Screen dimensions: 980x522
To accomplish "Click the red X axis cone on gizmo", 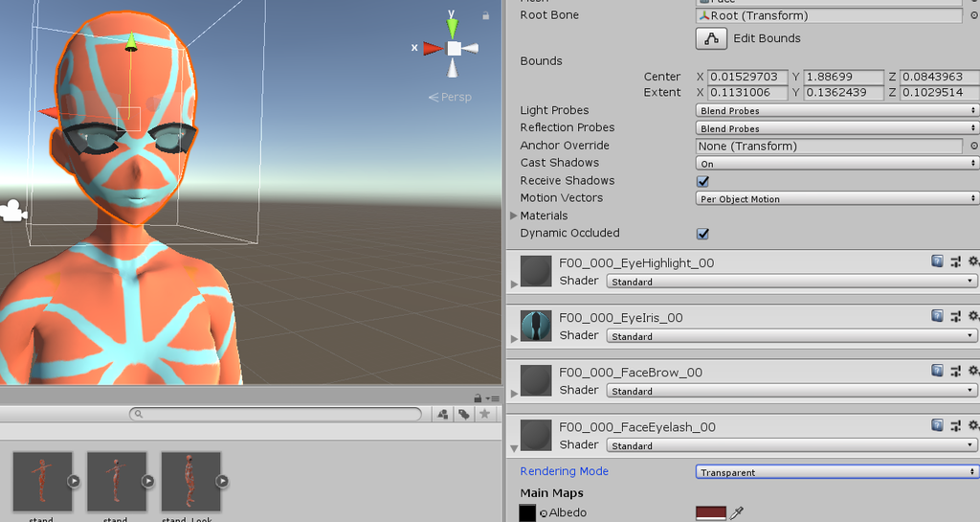I will (x=433, y=48).
